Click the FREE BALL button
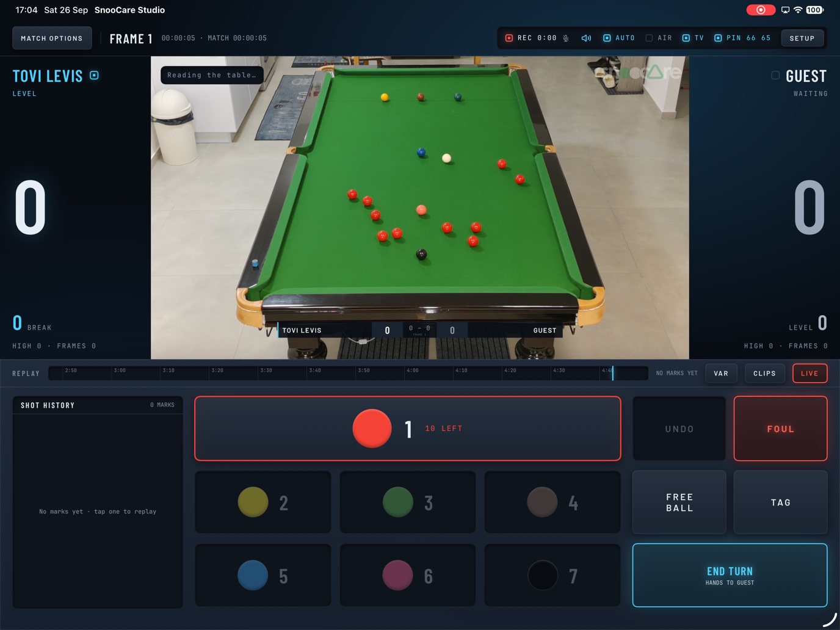This screenshot has height=630, width=840. [x=679, y=502]
